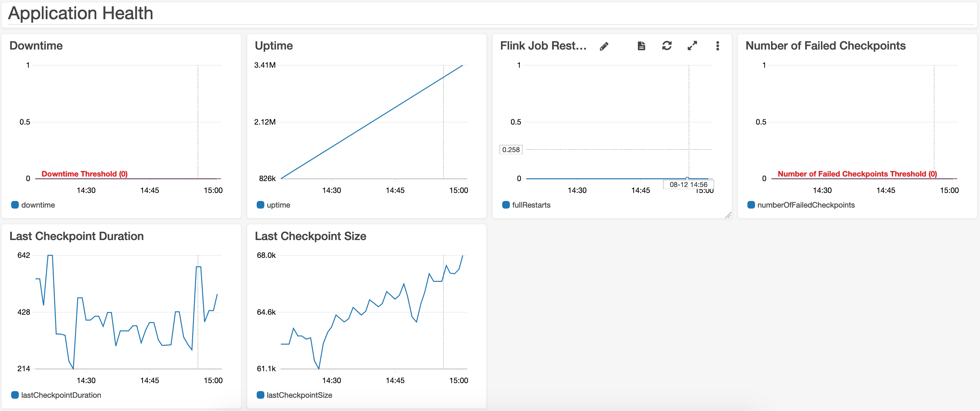This screenshot has width=980, height=411.
Task: Click the pencil edit icon on Flink Job panel
Action: click(x=604, y=46)
